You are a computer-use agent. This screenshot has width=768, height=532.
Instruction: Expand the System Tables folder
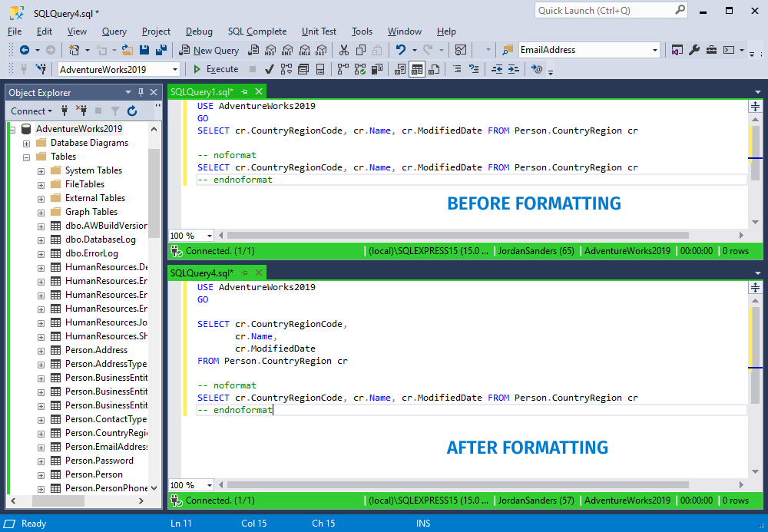point(41,171)
